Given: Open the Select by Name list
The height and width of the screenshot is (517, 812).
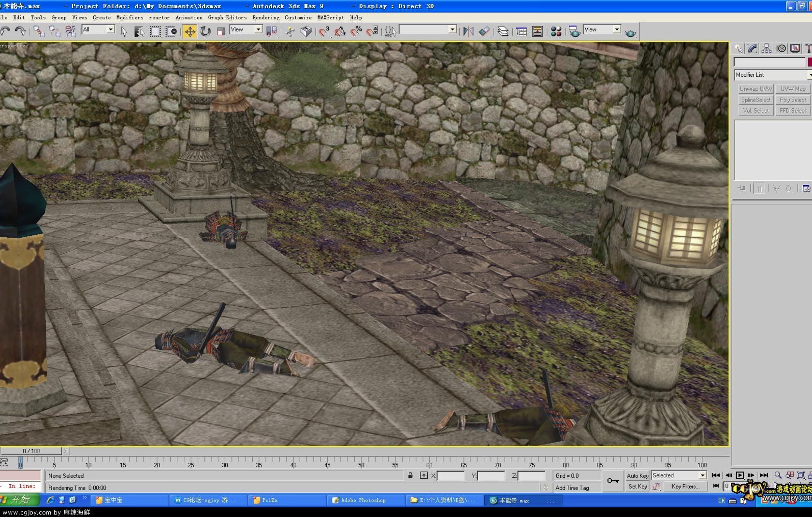Looking at the screenshot, I should (x=139, y=31).
